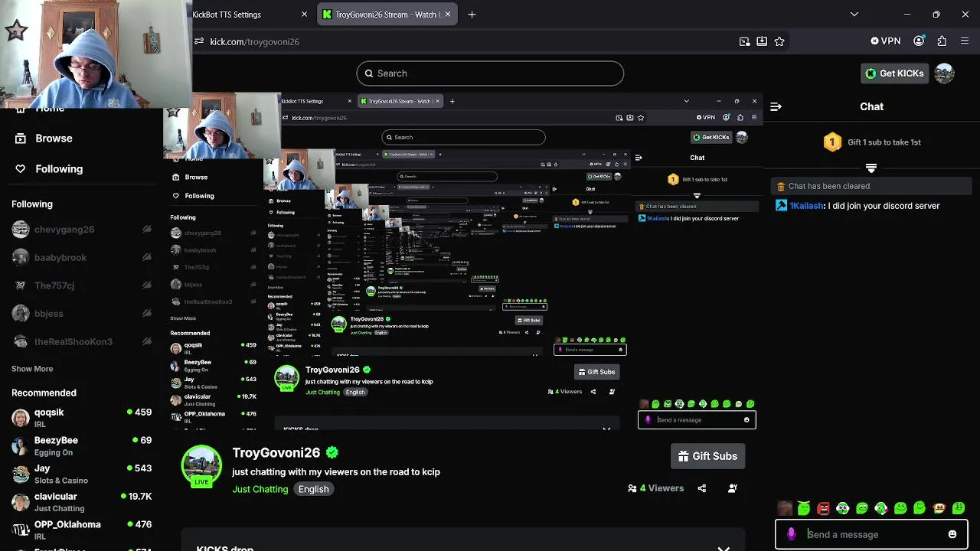Open outermost recommended channel Jay Slots & Casino
This screenshot has width=980, height=551.
point(81,474)
